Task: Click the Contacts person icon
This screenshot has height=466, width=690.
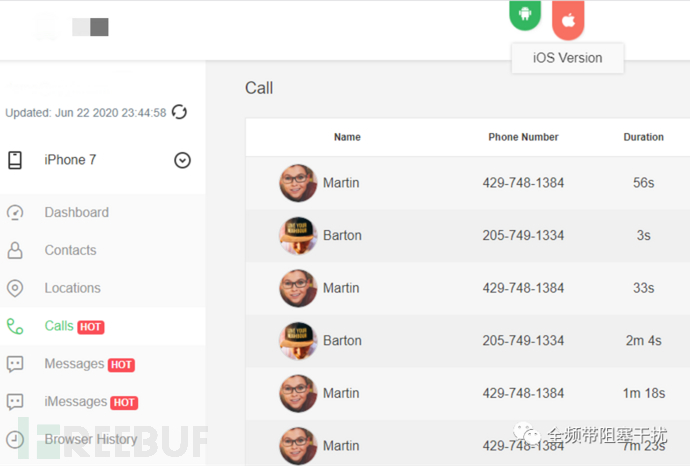Action: (15, 250)
